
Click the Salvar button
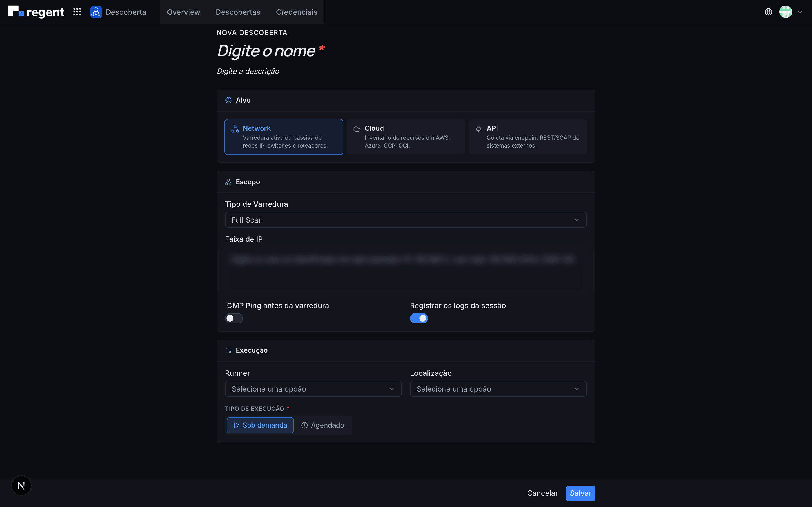[x=581, y=493]
